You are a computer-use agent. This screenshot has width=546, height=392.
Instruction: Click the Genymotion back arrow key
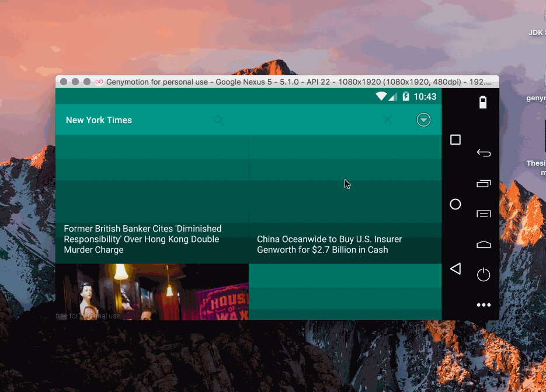point(484,153)
